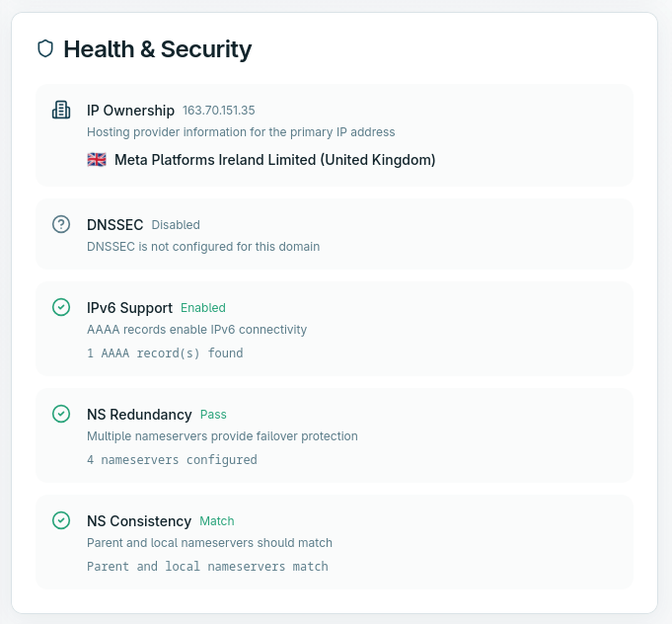This screenshot has height=624, width=672.
Task: Click the shield icon beside Health & Security
Action: pyautogui.click(x=45, y=48)
